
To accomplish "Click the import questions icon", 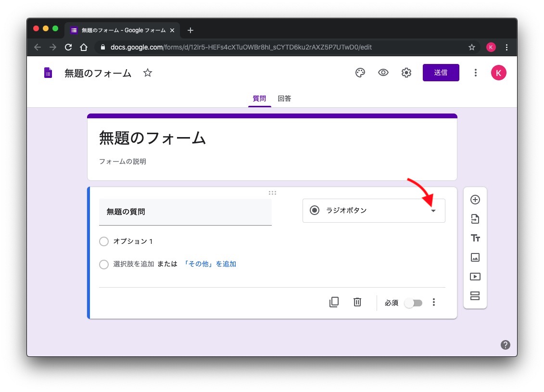I will click(475, 219).
